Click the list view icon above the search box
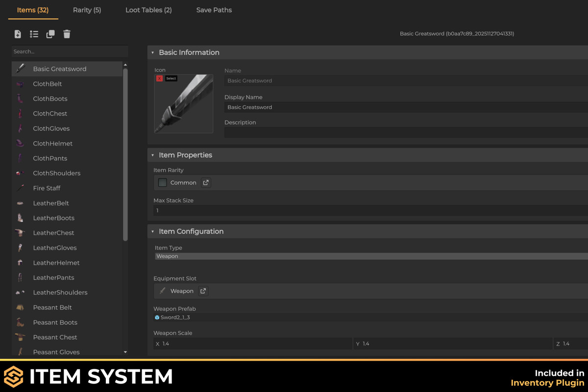This screenshot has width=588, height=392. [x=34, y=34]
